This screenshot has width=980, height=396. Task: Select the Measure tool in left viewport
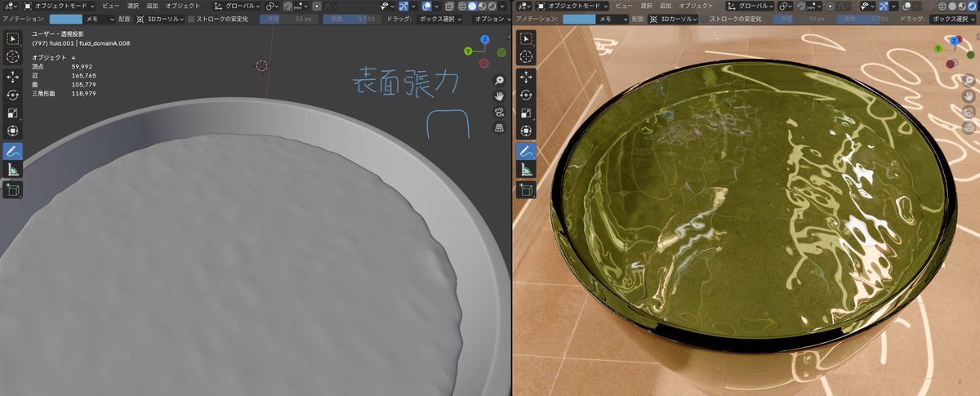pyautogui.click(x=13, y=169)
